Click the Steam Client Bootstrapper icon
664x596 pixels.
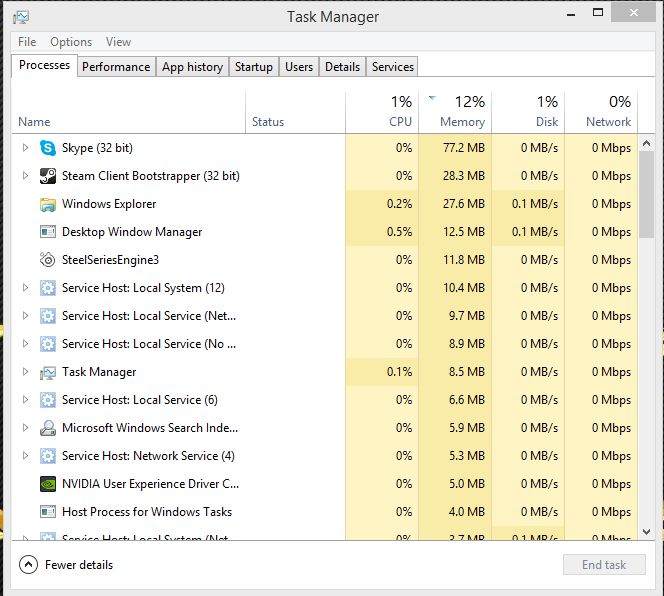click(48, 176)
